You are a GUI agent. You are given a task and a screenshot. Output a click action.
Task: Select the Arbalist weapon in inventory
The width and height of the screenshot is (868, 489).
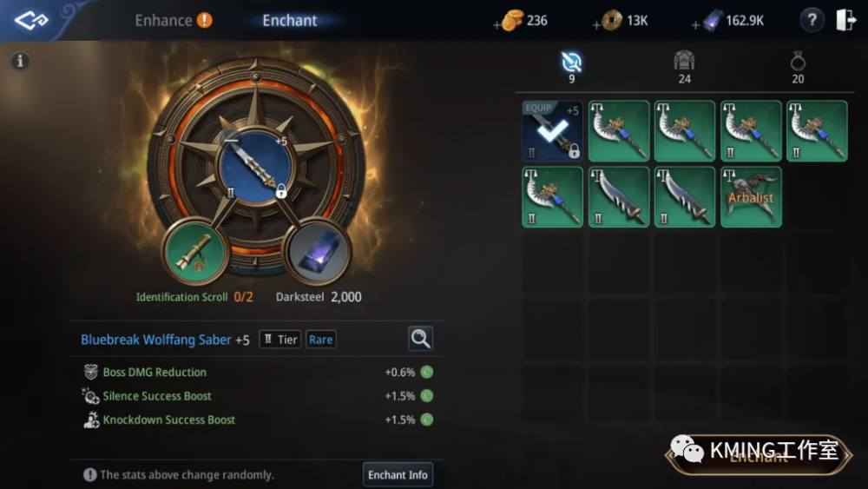tap(751, 197)
